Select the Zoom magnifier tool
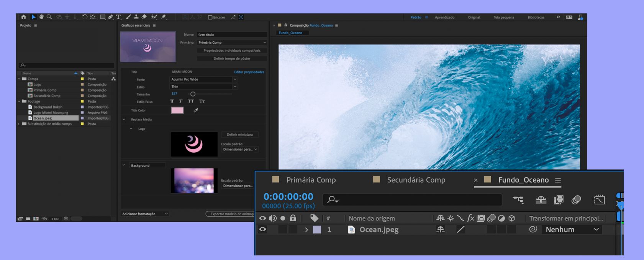This screenshot has width=644, height=260. [x=49, y=17]
